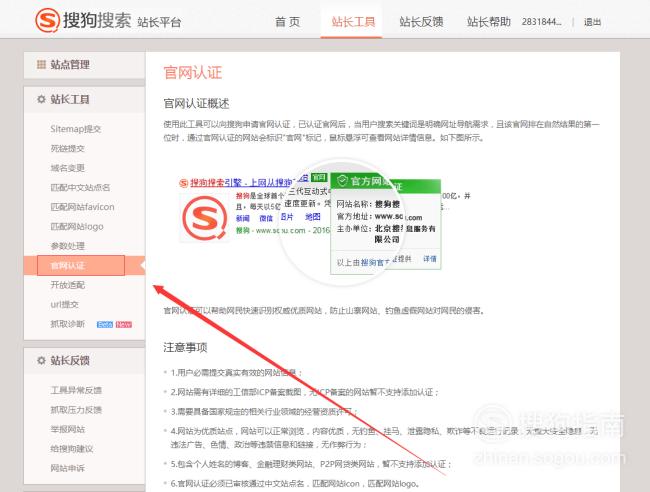The height and width of the screenshot is (492, 650).
Task: Open 抓取诊断 in the sidebar
Action: pos(68,324)
